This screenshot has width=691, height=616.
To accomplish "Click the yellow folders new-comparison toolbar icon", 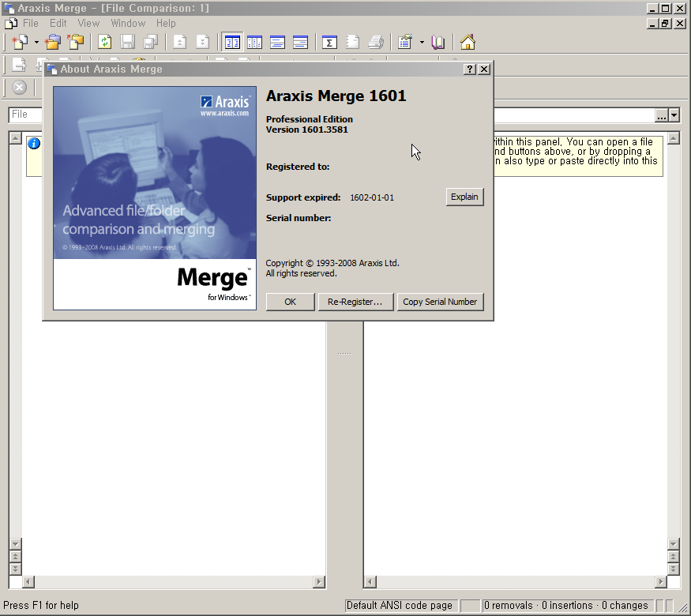I will [x=77, y=42].
